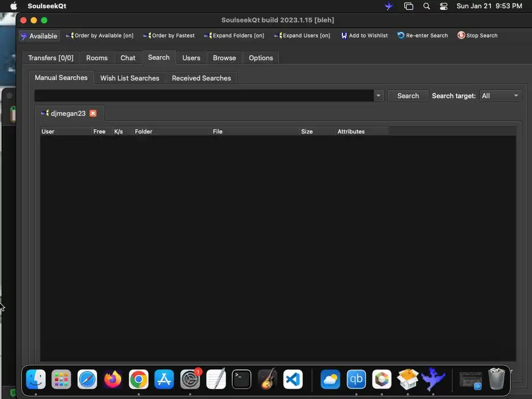Sort results by File column
Image resolution: width=532 pixels, height=399 pixels.
coord(255,131)
